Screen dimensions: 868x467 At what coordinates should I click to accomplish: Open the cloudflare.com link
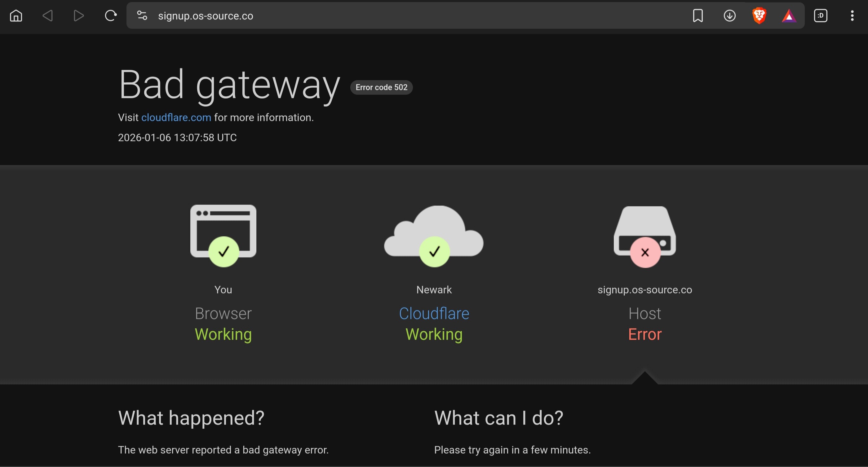click(x=176, y=117)
